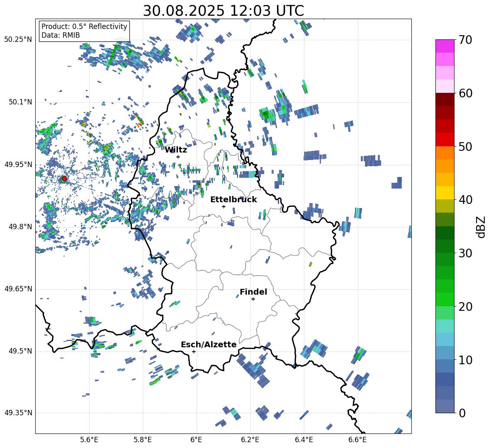
Task: Click the 40 colorbar tick label
Action: [x=465, y=200]
